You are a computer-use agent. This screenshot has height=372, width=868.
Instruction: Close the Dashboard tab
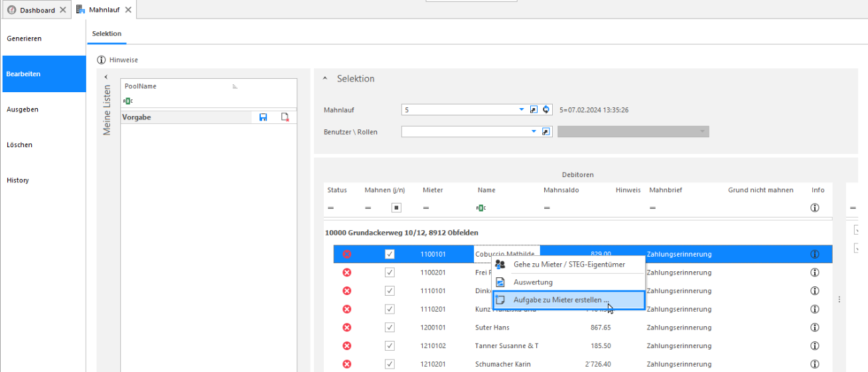(x=62, y=10)
